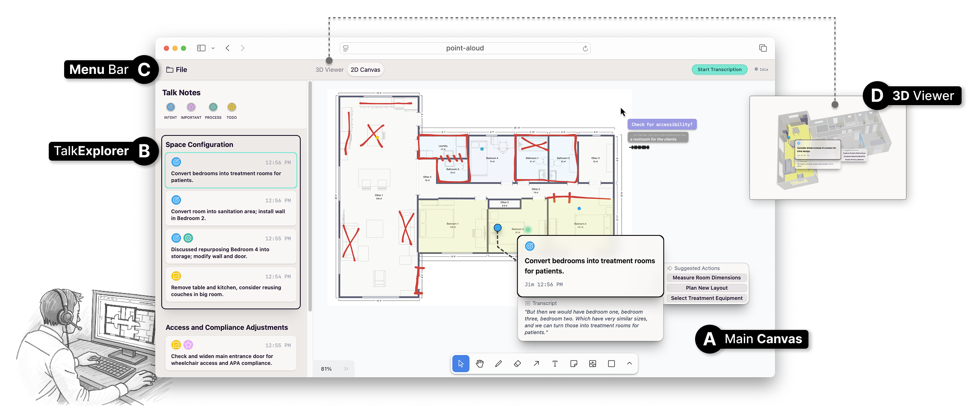The image size is (980, 420).
Task: Reload the point-aloud page
Action: (x=585, y=48)
